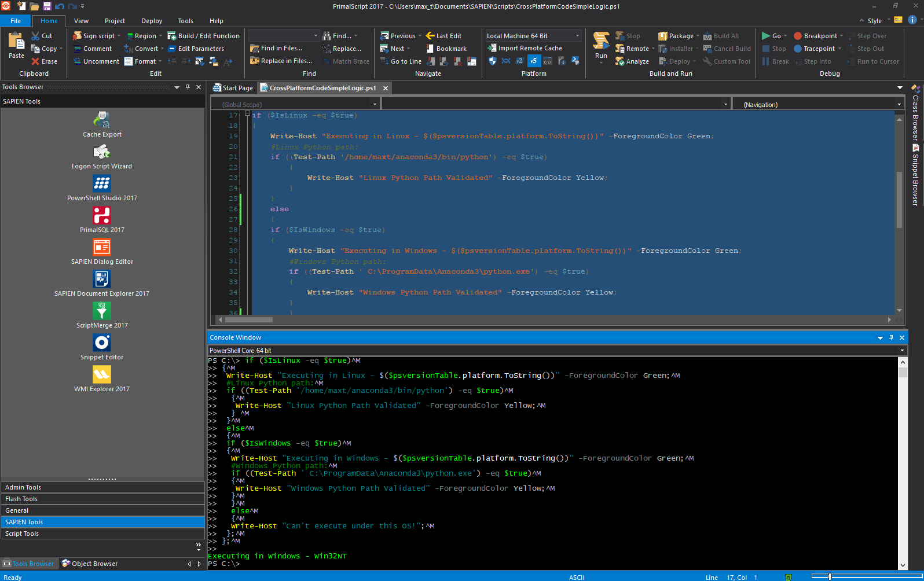The image size is (924, 581).
Task: Click the Replace... tool
Action: (x=342, y=49)
